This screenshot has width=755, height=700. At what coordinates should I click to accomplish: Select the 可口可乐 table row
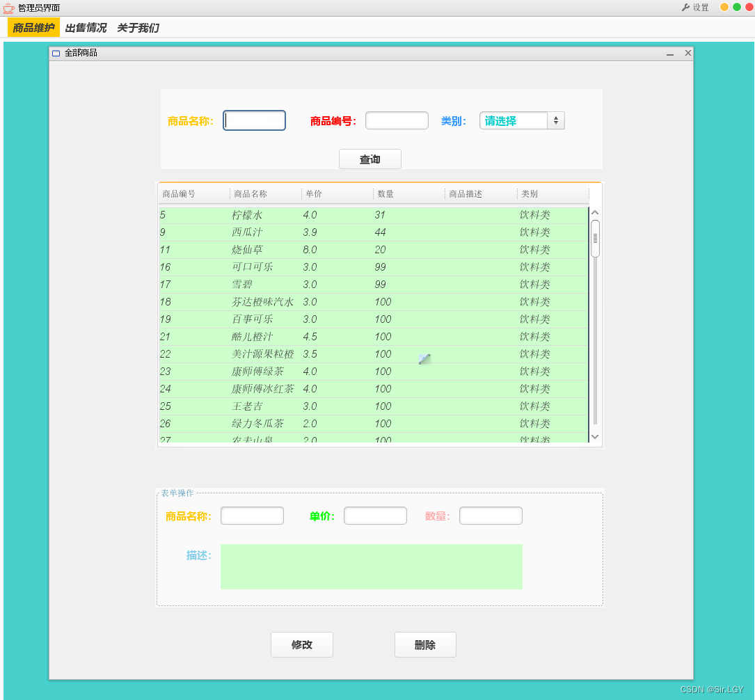(x=374, y=267)
